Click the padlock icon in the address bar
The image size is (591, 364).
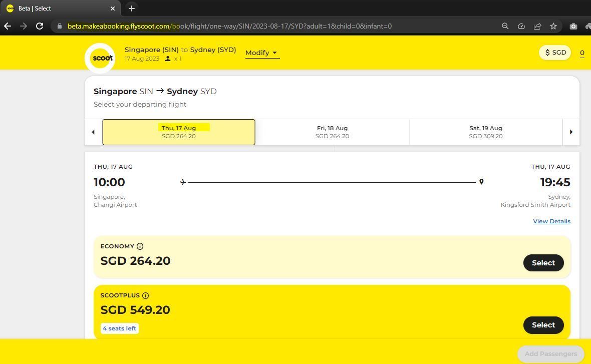point(59,26)
